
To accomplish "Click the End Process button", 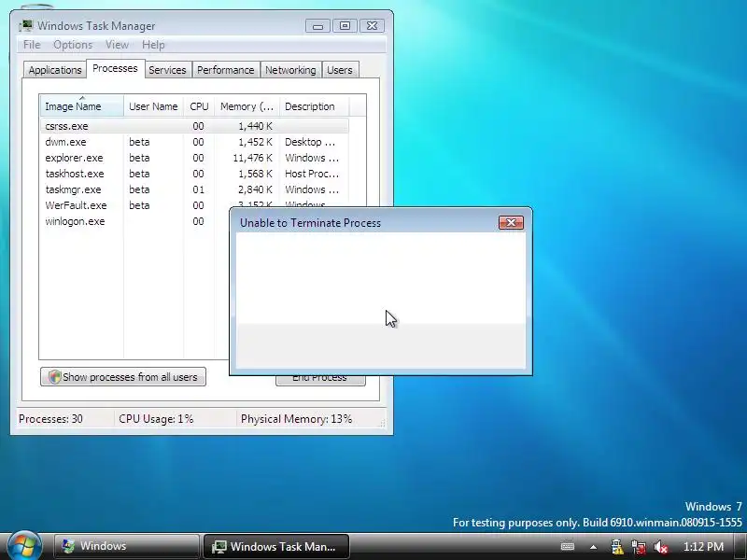I will 320,380.
